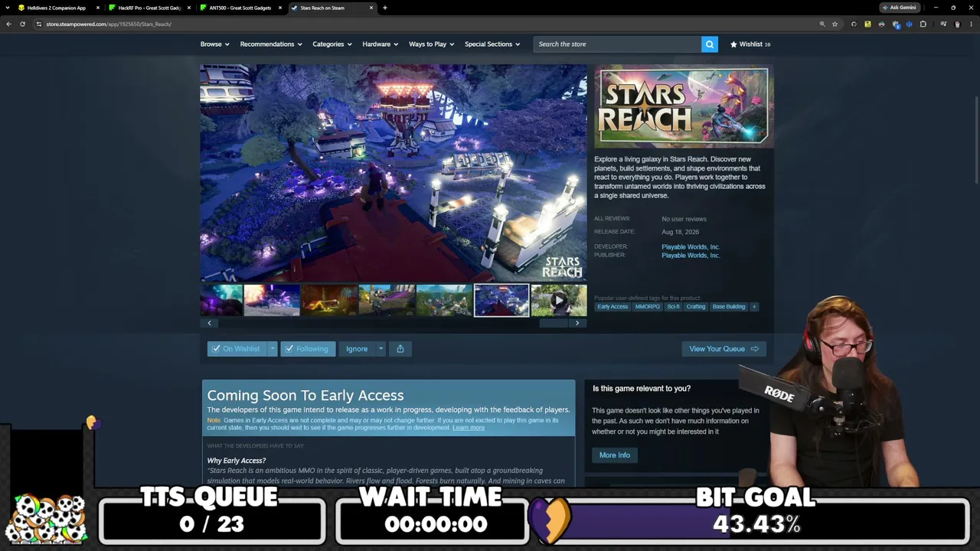Click the main screenshot of the night village
The image size is (980, 551).
pos(394,173)
